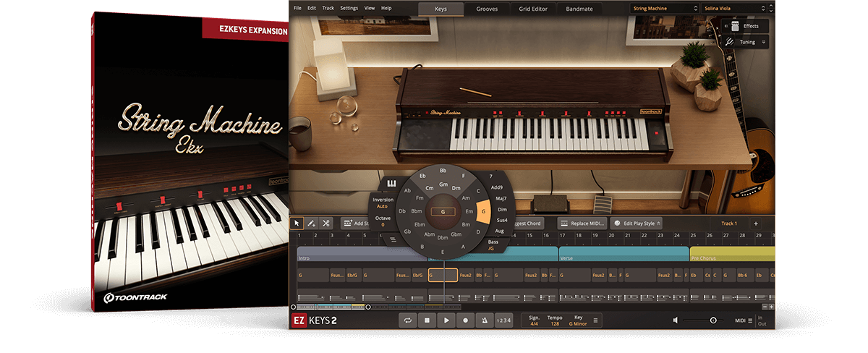868x353 pixels.
Task: Select the pencil draw tool
Action: click(311, 224)
